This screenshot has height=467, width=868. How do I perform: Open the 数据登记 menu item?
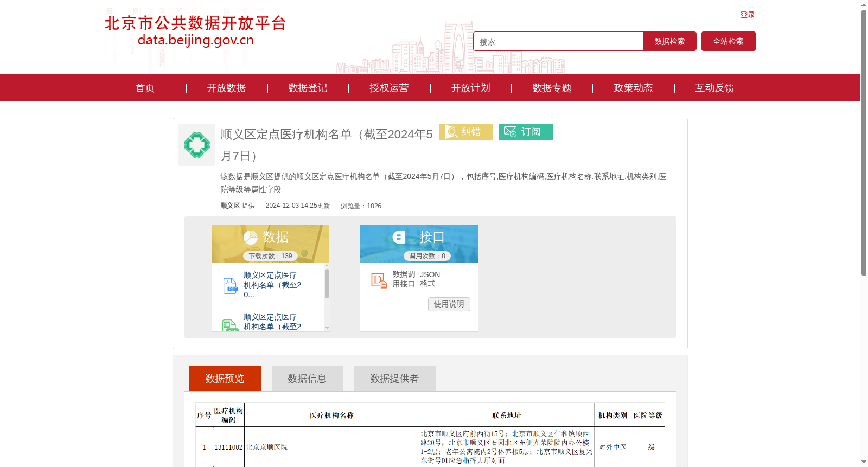click(308, 88)
